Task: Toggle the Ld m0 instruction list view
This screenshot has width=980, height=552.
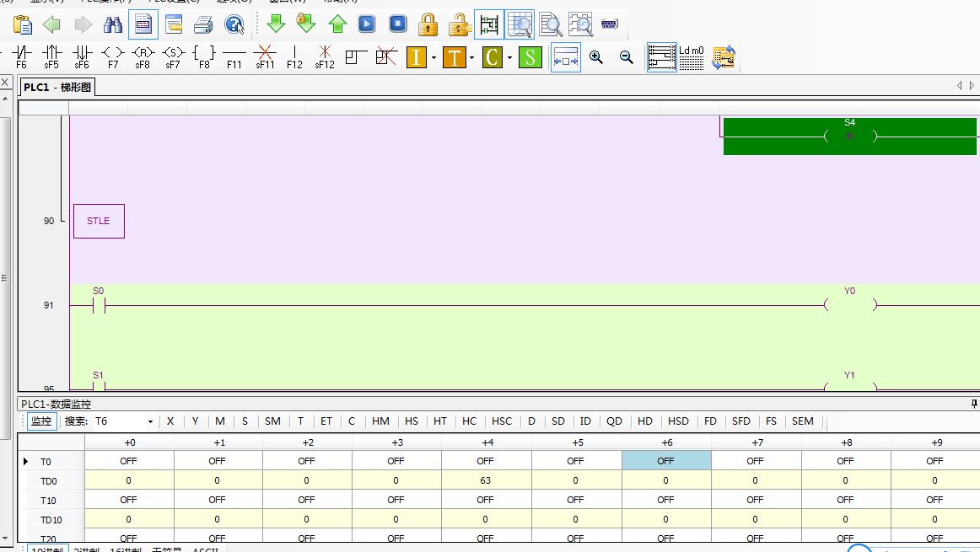Action: point(692,57)
